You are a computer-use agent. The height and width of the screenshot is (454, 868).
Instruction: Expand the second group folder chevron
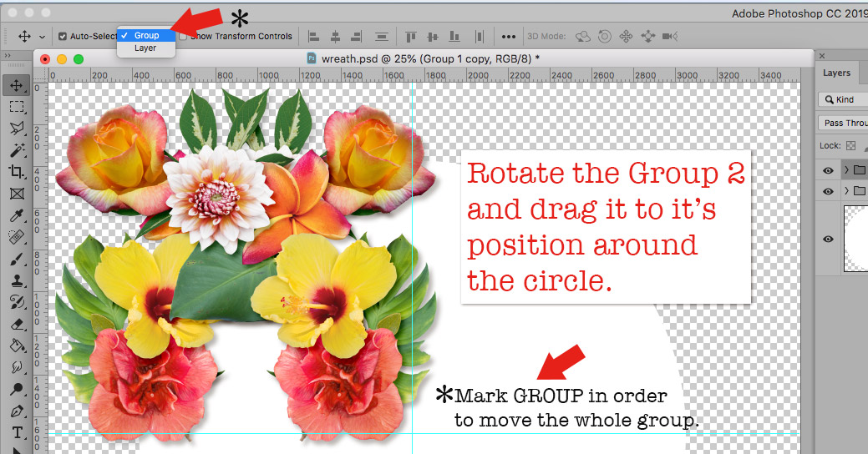click(x=846, y=191)
